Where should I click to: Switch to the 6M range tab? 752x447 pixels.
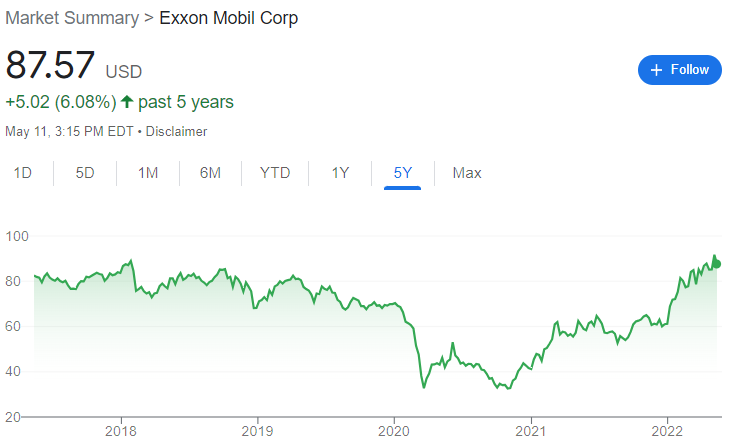coord(210,173)
